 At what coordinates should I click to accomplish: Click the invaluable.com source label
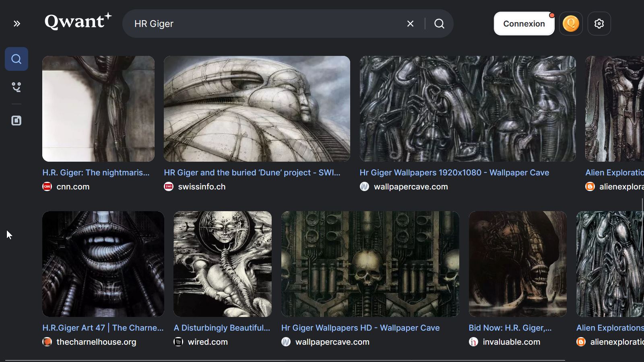(512, 342)
